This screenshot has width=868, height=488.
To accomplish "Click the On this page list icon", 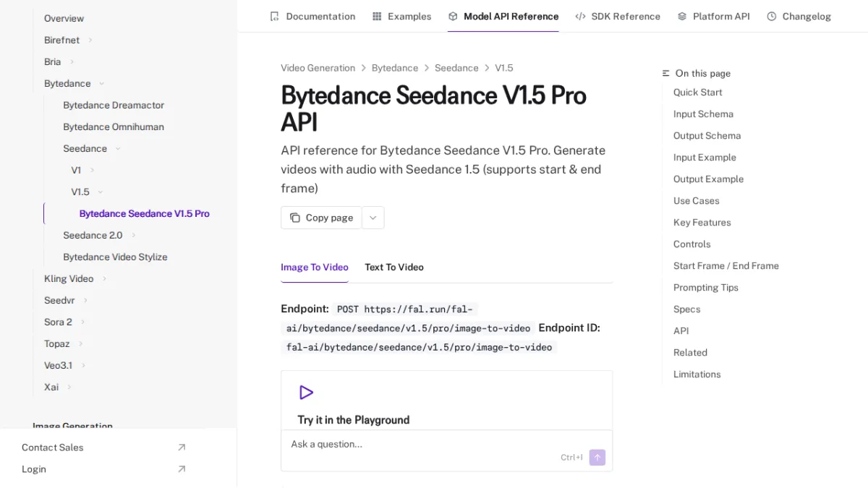I will [666, 73].
